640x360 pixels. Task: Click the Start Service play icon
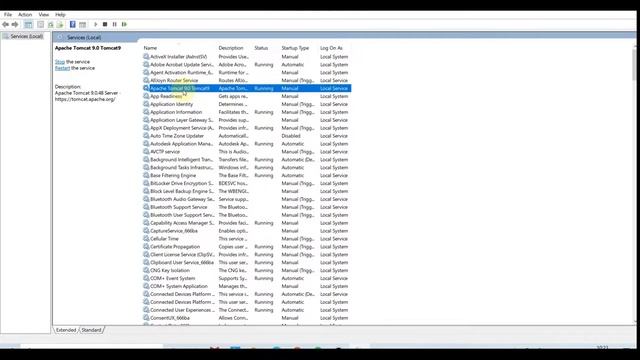[x=96, y=24]
